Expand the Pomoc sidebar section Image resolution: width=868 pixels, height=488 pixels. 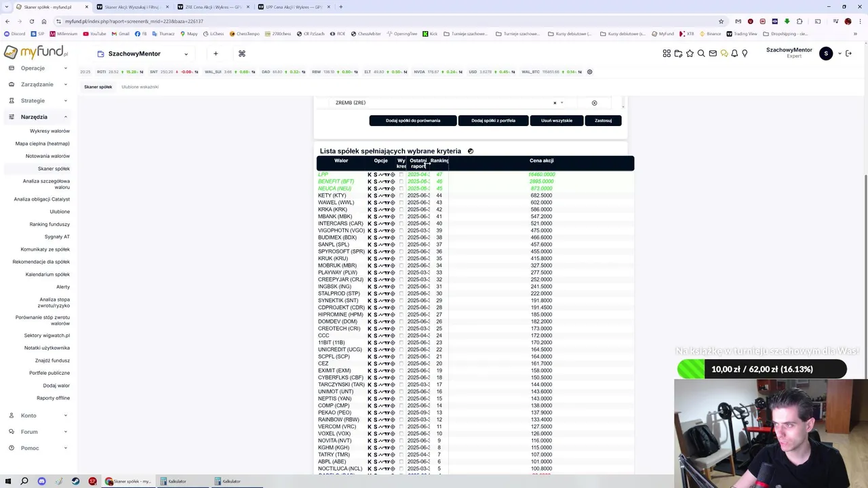[x=38, y=448]
